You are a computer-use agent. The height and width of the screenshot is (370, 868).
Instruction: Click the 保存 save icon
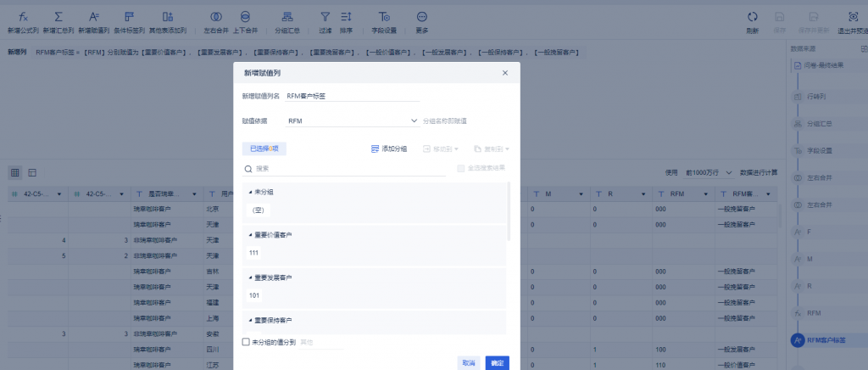pos(780,17)
